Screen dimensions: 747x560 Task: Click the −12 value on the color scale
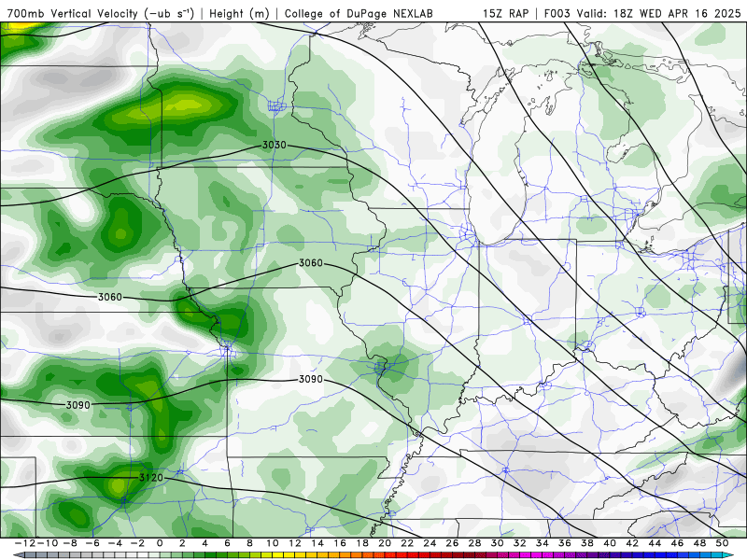click(x=25, y=543)
